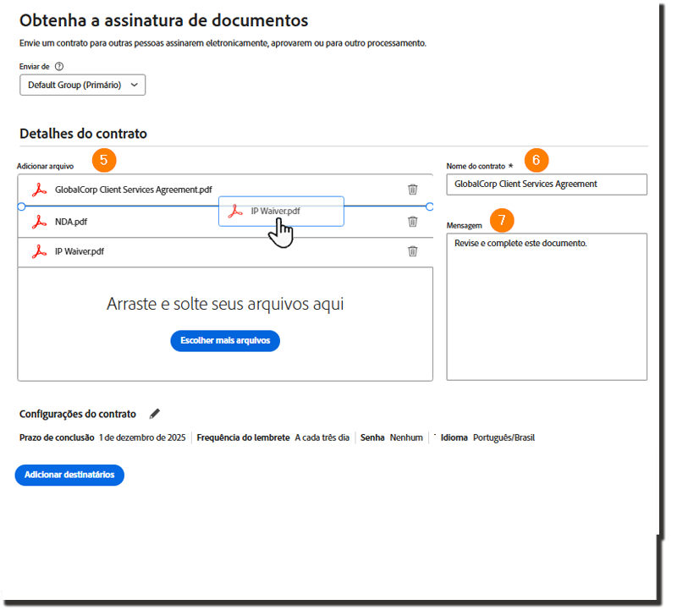Click the Adicionar destinatários button
Viewport: 677px width, 616px height.
[x=69, y=475]
